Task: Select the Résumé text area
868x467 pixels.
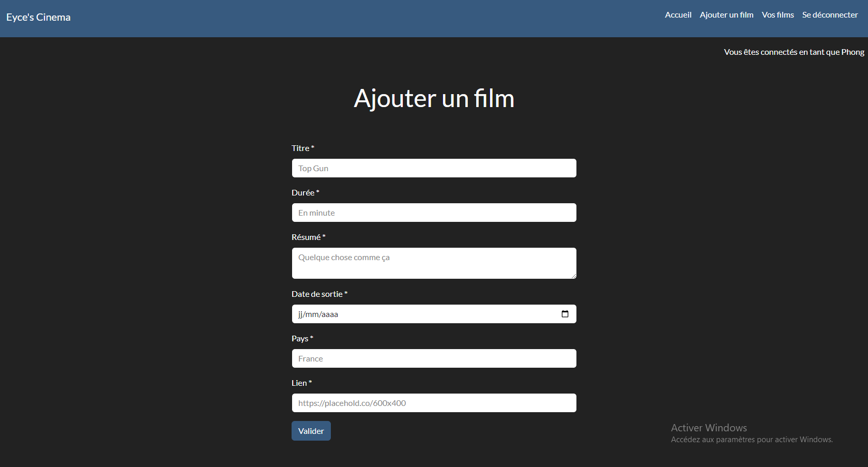Action: tap(434, 263)
